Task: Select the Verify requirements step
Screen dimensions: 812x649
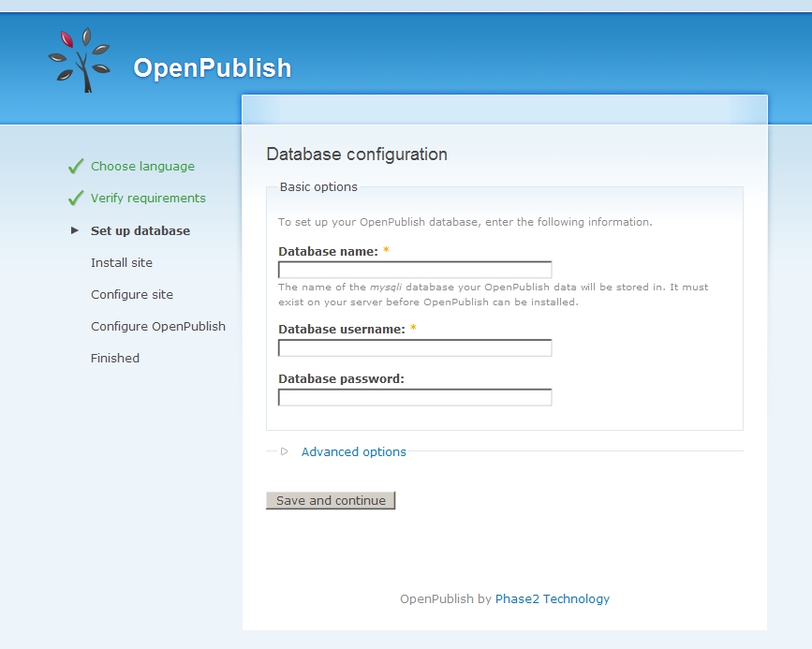Action: coord(148,198)
